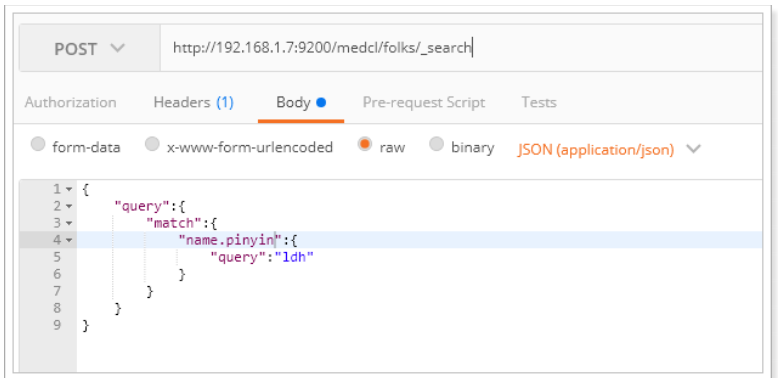Image resolution: width=783 pixels, height=378 pixels.
Task: Fold the "name.pinyin" block on line 4
Action: tap(69, 240)
